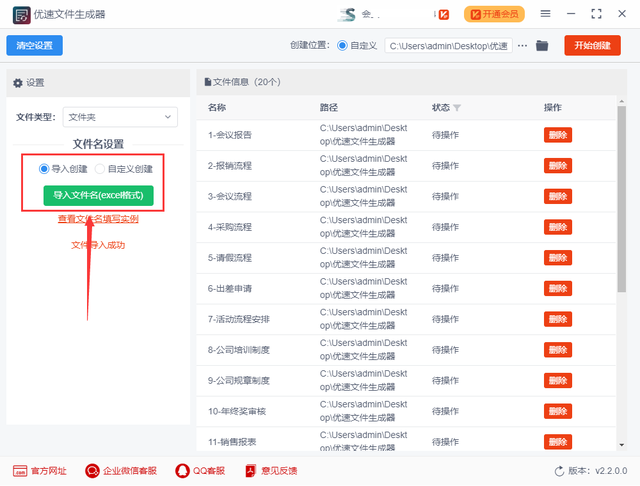Select the 2-报销流程 name cell
640x486 pixels.
(x=230, y=166)
